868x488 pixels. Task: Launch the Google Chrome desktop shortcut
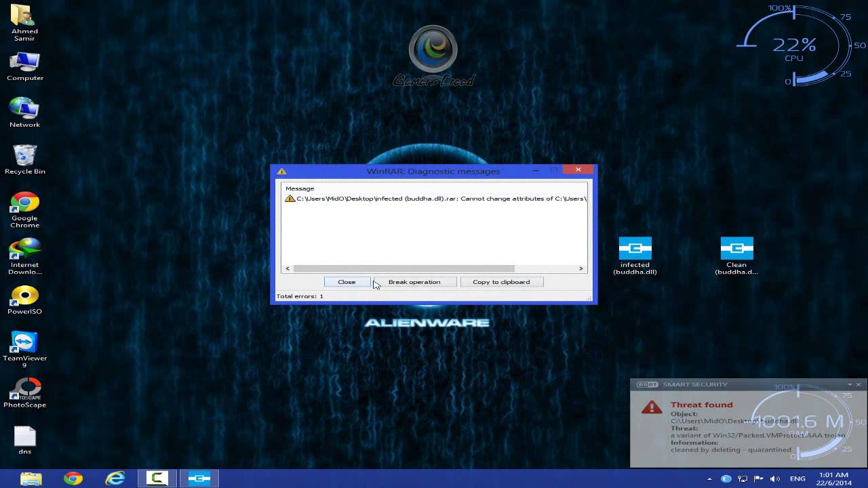24,210
